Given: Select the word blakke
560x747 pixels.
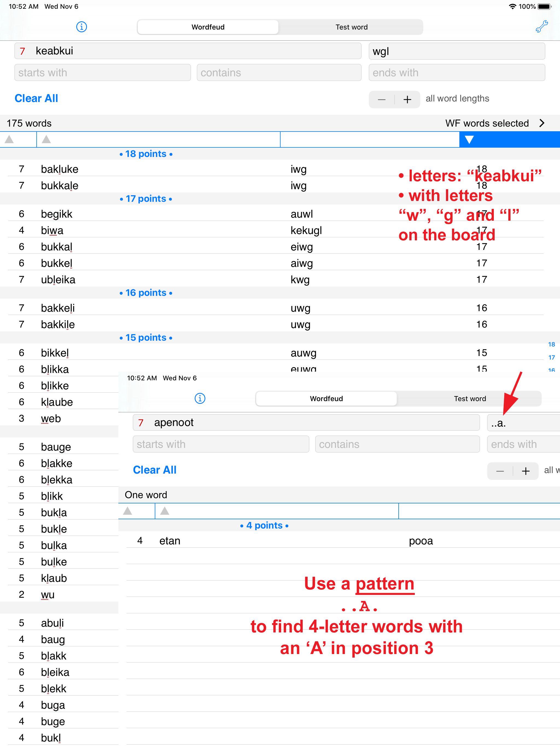Looking at the screenshot, I should 56,463.
